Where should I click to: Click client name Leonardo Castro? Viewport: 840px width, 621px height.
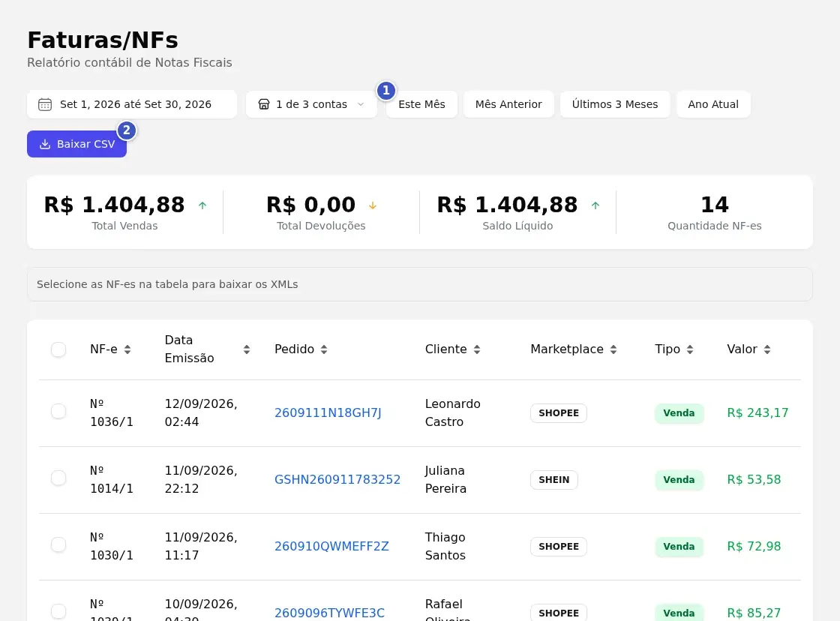tap(453, 412)
